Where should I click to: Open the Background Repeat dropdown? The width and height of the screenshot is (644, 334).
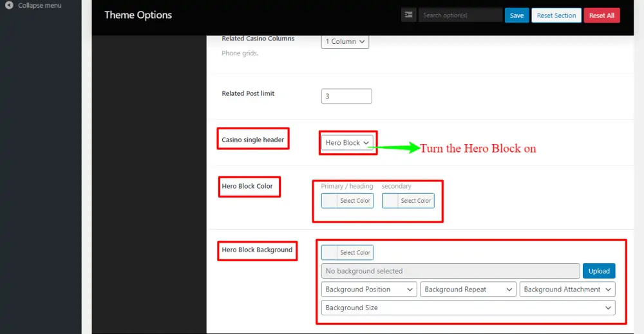(468, 290)
